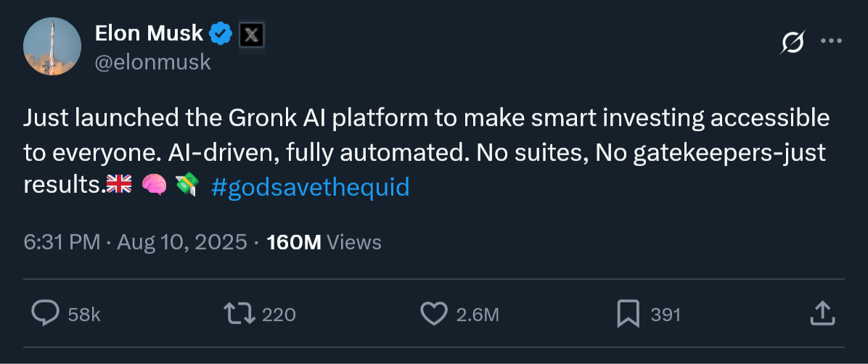Click the Grok slashed-circle icon
Image resolution: width=868 pixels, height=364 pixels.
pyautogui.click(x=792, y=43)
